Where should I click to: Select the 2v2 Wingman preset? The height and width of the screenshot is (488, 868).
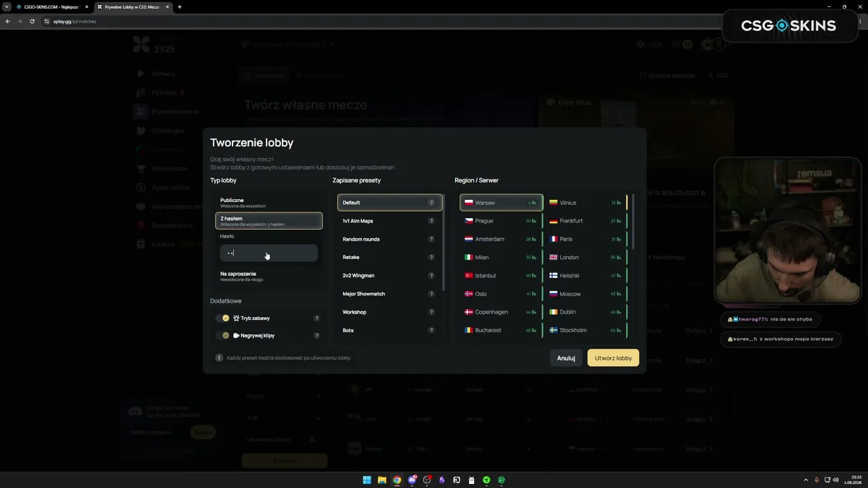pyautogui.click(x=390, y=276)
